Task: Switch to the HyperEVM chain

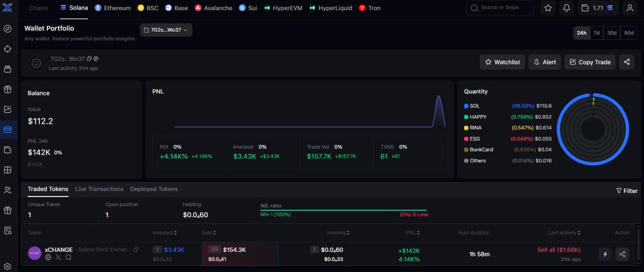Action: [283, 8]
